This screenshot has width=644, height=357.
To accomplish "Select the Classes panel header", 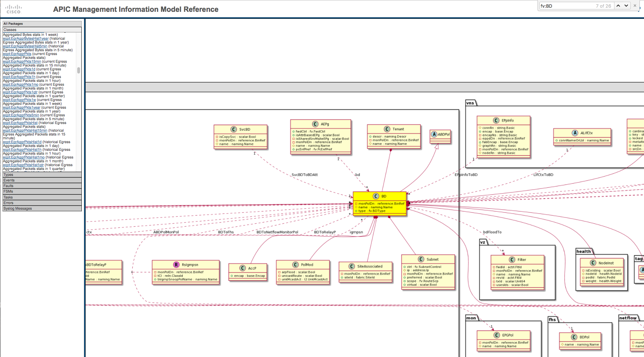I will click(x=42, y=30).
